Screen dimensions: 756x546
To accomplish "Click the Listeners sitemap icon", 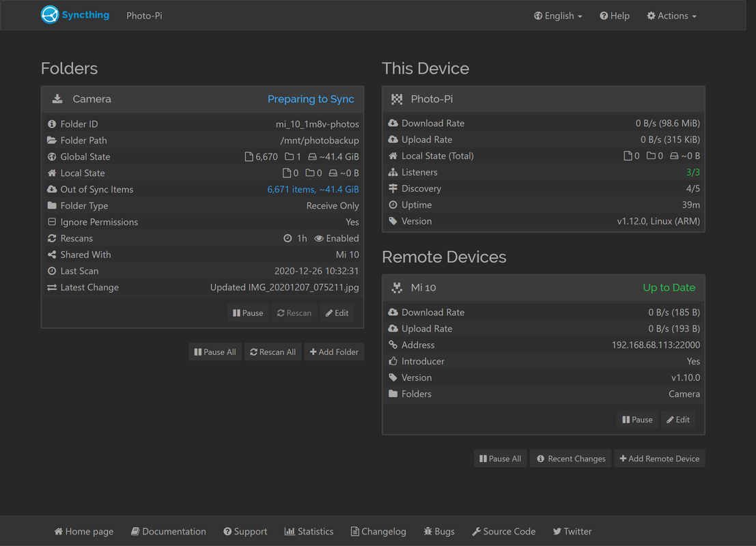I will coord(393,172).
